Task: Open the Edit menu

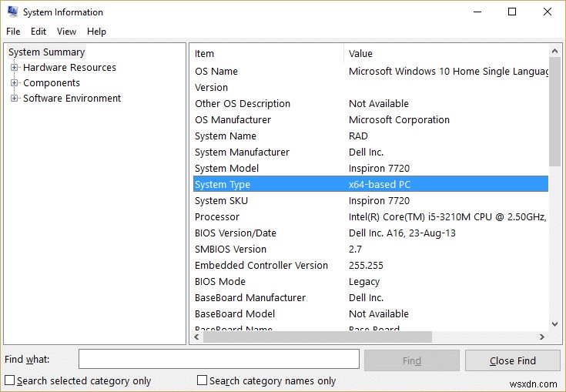Action: pos(39,32)
